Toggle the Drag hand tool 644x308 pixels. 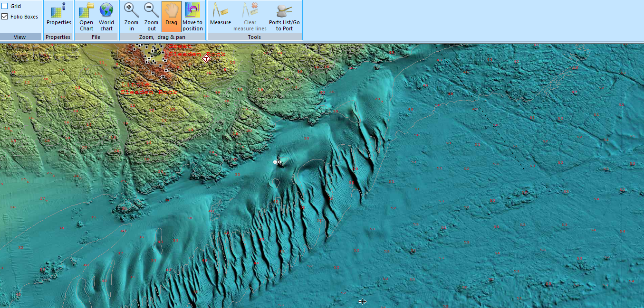[171, 16]
